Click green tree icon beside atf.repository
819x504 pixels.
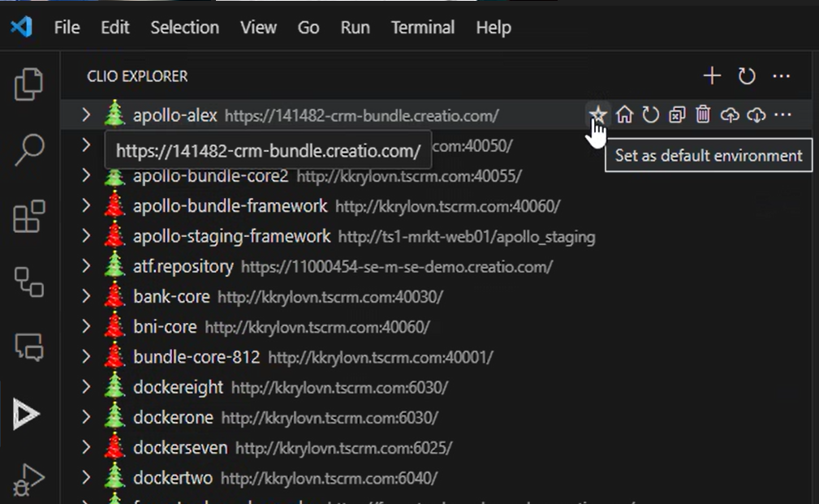(114, 266)
